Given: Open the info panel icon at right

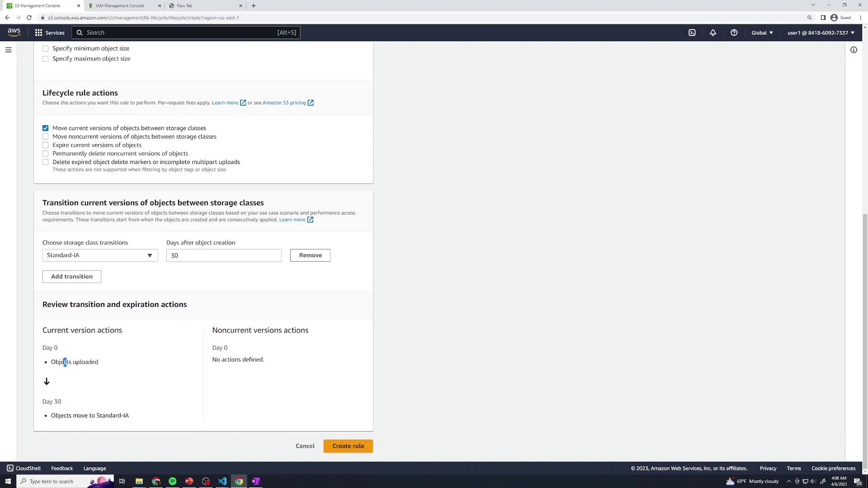Looking at the screenshot, I should coord(854,50).
